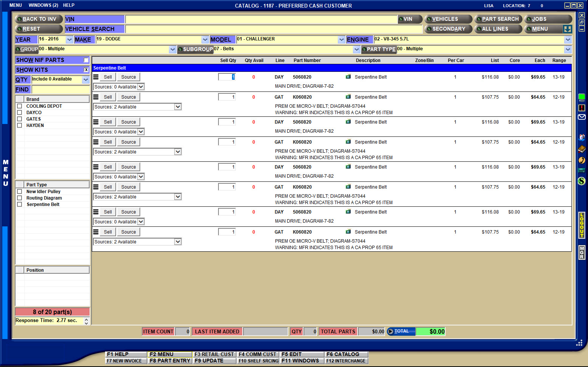Click the orange phone icon
The width and height of the screenshot is (588, 367).
[582, 160]
